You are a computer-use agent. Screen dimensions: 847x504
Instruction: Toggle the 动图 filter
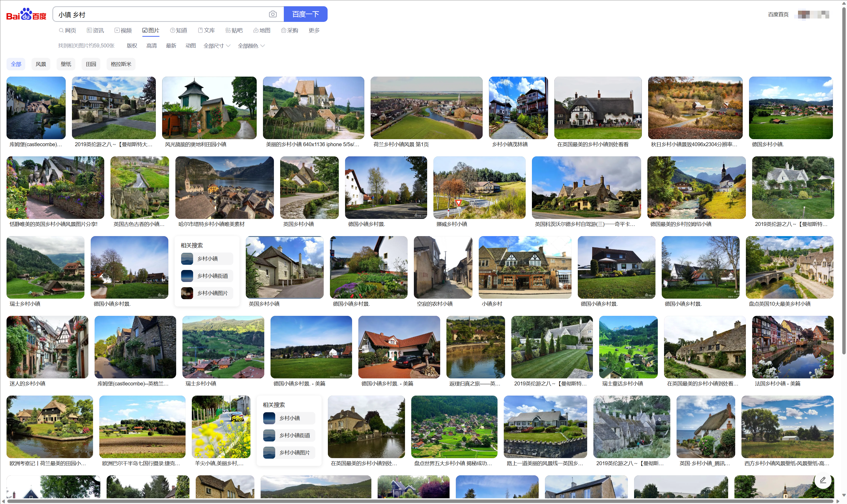click(x=191, y=46)
